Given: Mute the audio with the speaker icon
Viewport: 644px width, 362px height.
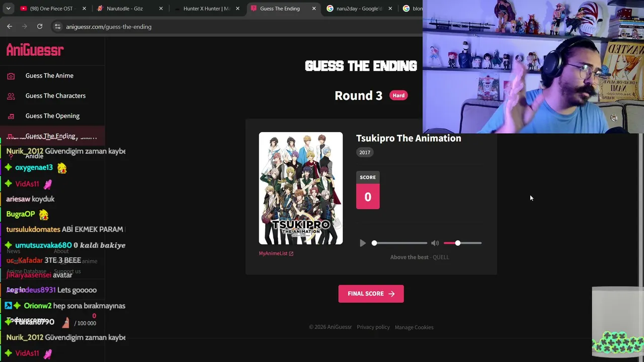Looking at the screenshot, I should pyautogui.click(x=435, y=243).
